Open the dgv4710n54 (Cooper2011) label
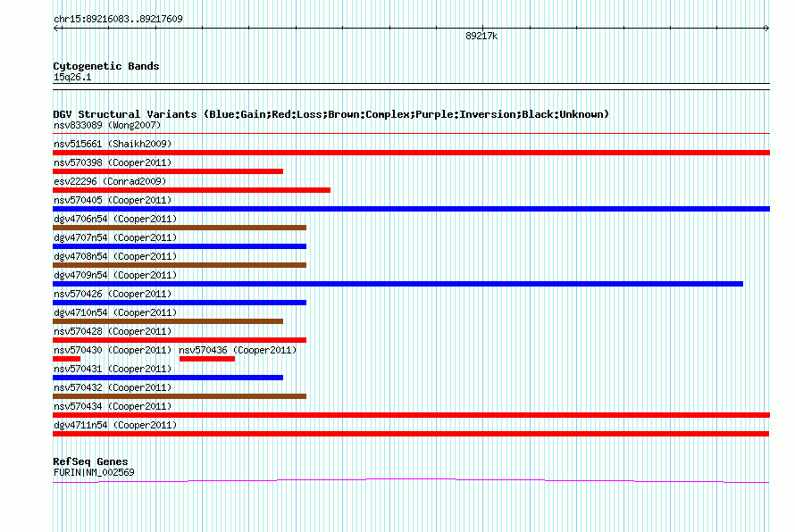 115,312
